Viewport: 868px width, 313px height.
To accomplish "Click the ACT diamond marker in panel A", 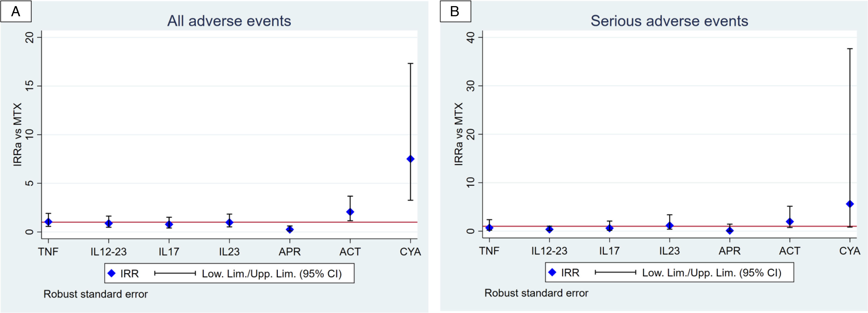I will click(x=350, y=212).
